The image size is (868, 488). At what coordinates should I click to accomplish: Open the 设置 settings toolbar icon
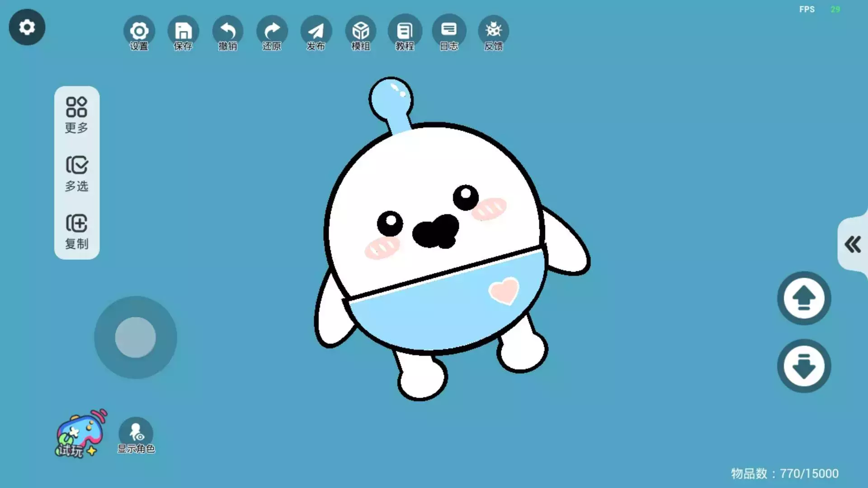(x=139, y=32)
